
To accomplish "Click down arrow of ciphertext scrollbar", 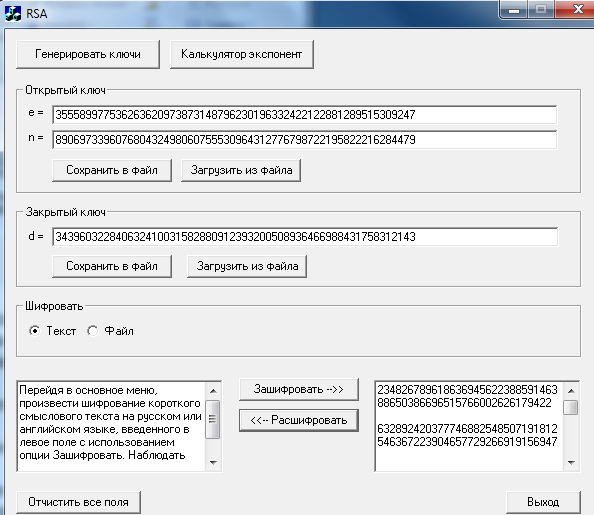I will pos(571,462).
